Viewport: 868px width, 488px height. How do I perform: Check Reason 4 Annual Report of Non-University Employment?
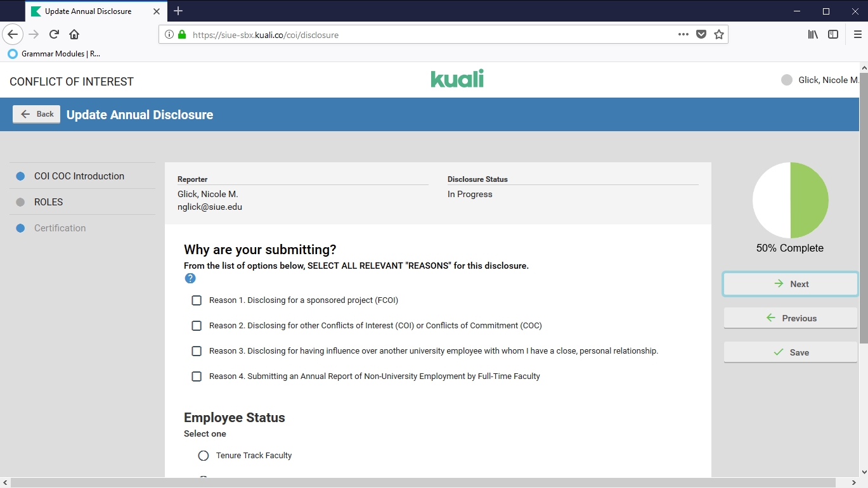(197, 376)
